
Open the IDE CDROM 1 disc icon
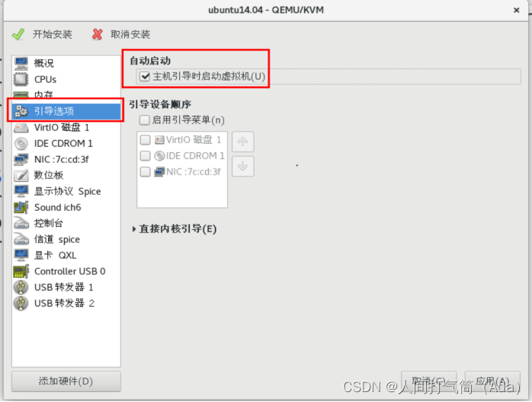pyautogui.click(x=21, y=143)
